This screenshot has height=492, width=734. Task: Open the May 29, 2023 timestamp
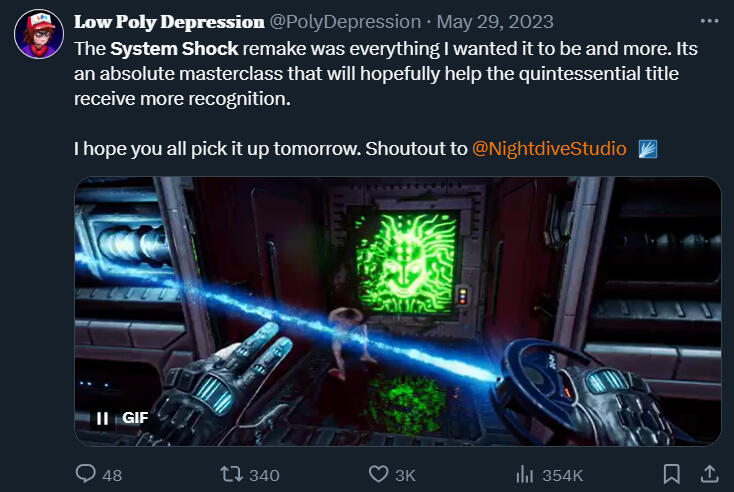pos(495,22)
